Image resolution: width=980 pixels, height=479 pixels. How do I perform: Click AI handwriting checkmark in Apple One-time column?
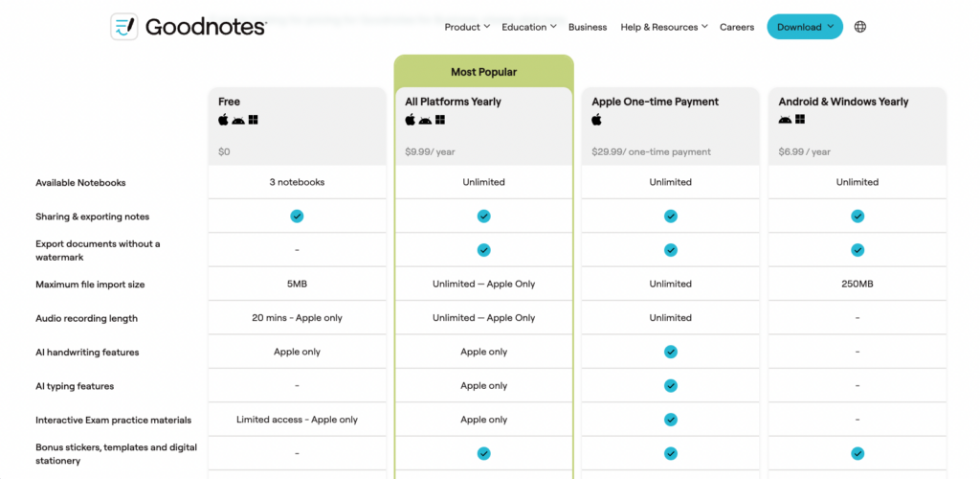[671, 352]
